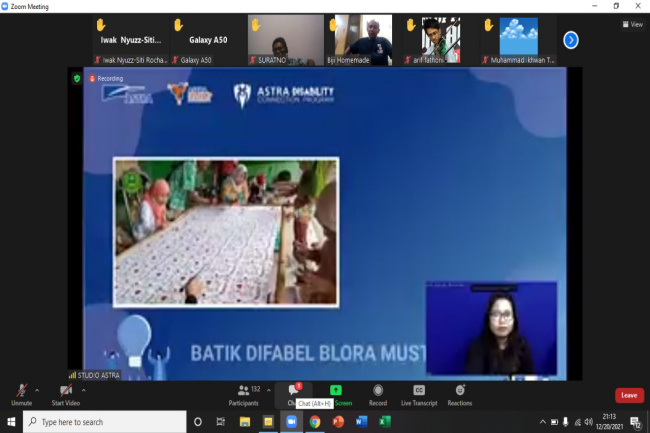Start Video camera toggle
The height and width of the screenshot is (433, 650).
point(66,395)
